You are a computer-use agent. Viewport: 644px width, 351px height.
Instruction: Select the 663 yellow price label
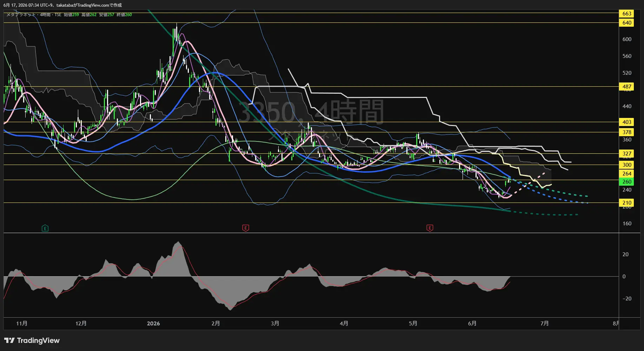[626, 14]
